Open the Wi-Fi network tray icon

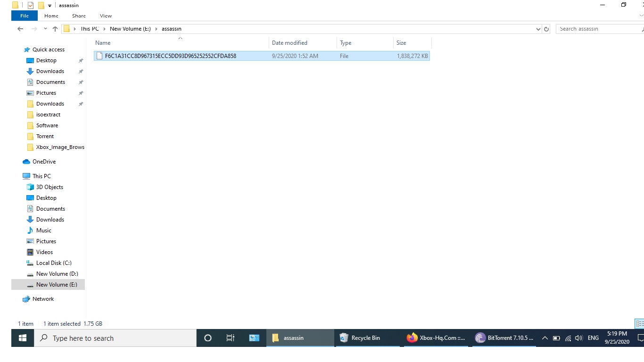568,338
